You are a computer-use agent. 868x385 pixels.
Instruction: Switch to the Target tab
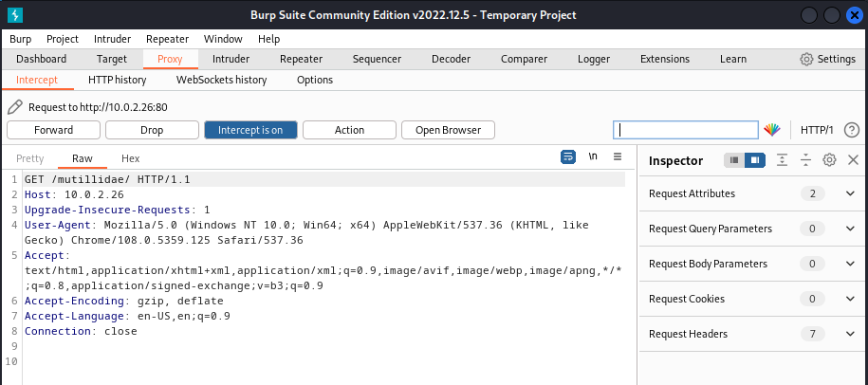[112, 59]
